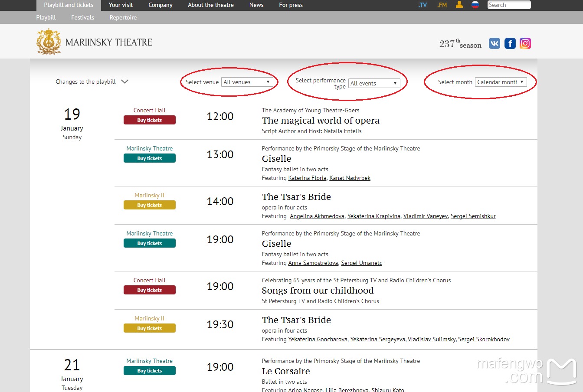Screen dimensions: 583x392
Task: Open the performance type dropdown
Action: click(374, 83)
